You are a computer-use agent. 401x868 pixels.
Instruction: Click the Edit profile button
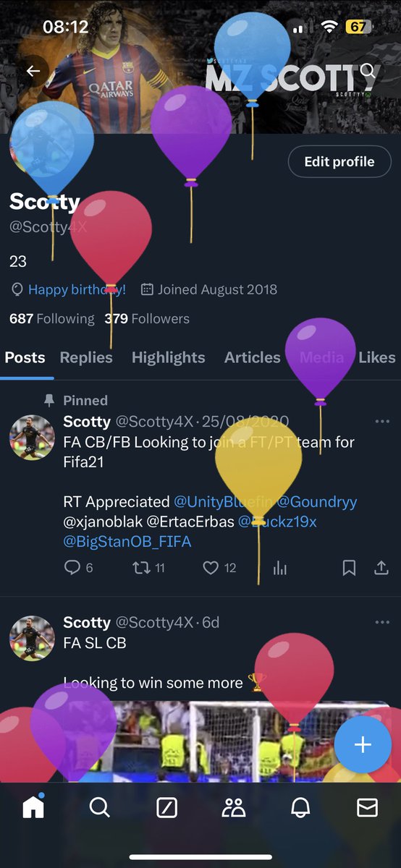(x=339, y=161)
